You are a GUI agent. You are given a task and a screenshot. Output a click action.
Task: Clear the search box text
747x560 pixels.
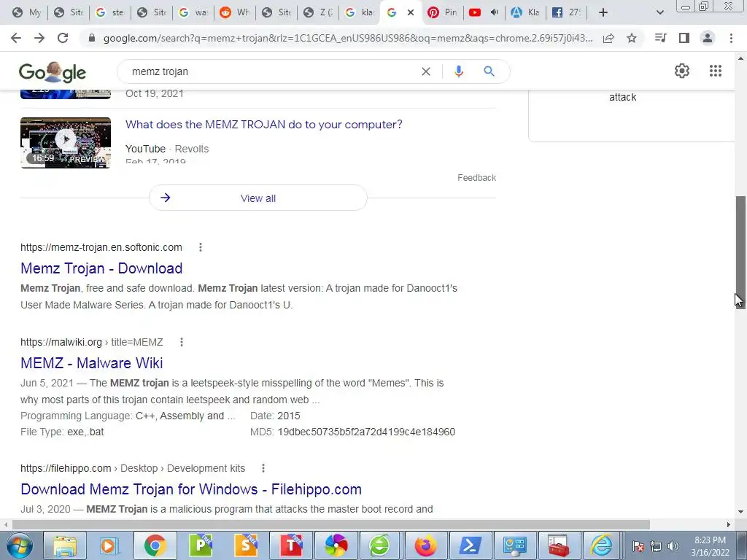[x=426, y=71]
